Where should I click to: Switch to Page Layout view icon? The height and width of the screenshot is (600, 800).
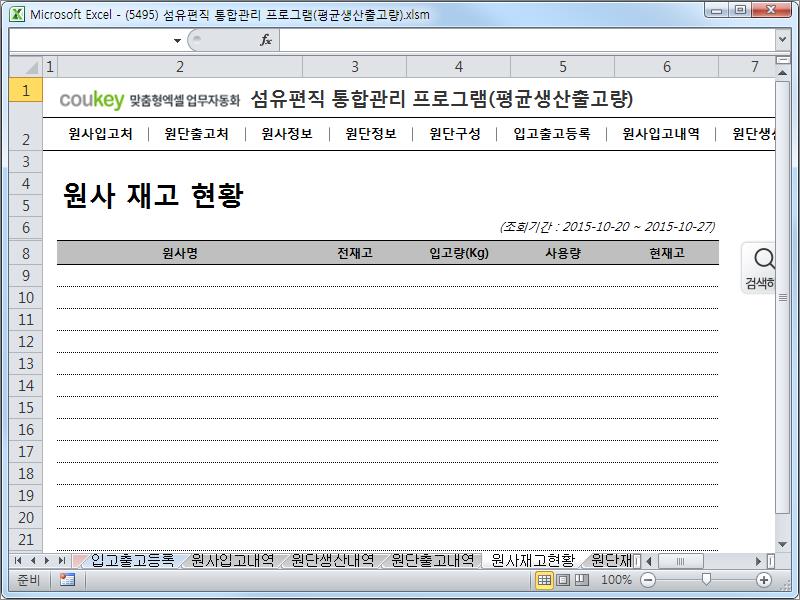563,580
